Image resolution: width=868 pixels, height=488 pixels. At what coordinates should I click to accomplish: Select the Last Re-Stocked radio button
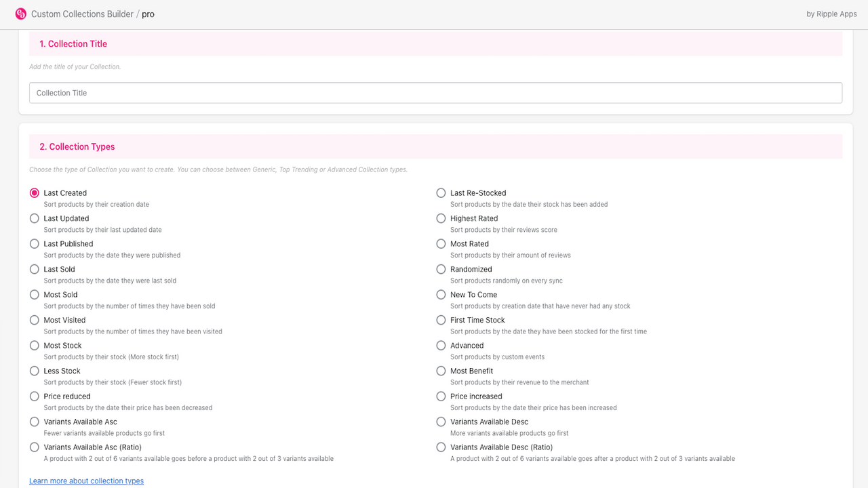(441, 193)
